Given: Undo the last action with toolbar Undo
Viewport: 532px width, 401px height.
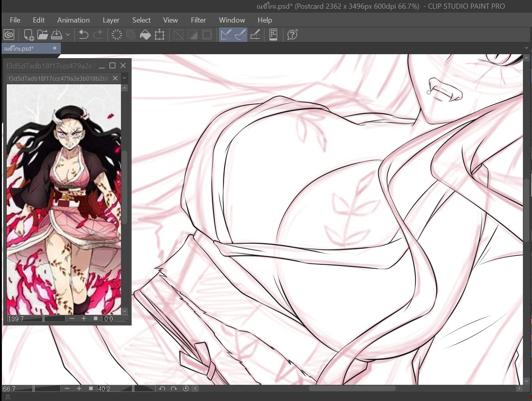Looking at the screenshot, I should pyautogui.click(x=83, y=35).
